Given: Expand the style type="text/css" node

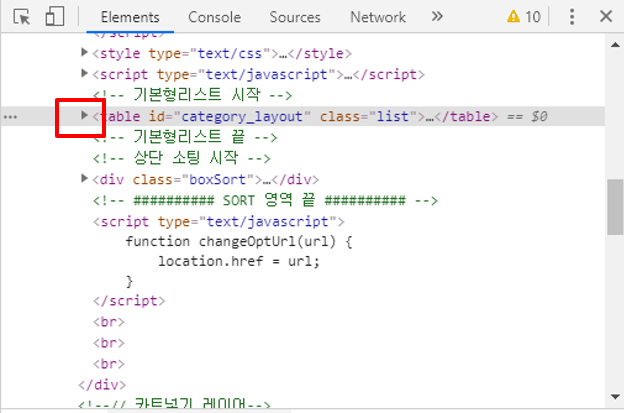Looking at the screenshot, I should [84, 52].
